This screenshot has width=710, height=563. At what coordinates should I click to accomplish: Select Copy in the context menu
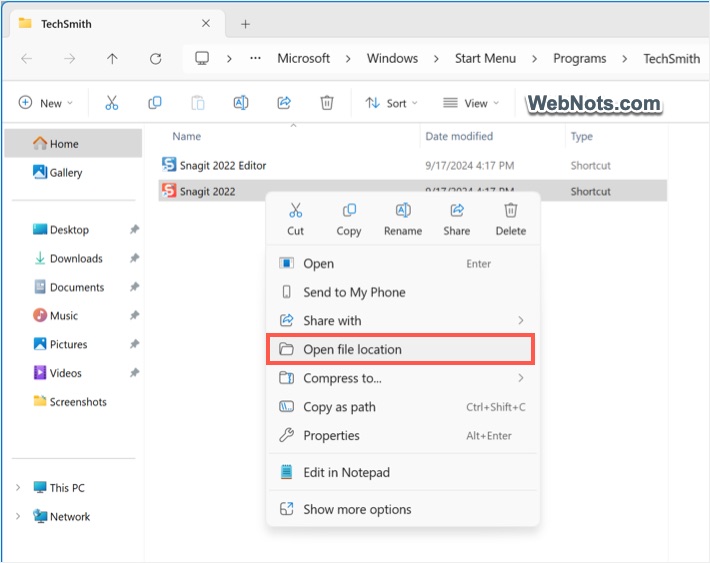(349, 219)
